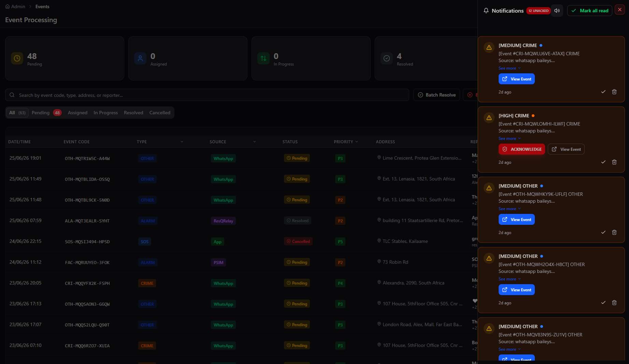Expand See more on OTH-MQWHKY9K-UFLF notification

point(510,209)
